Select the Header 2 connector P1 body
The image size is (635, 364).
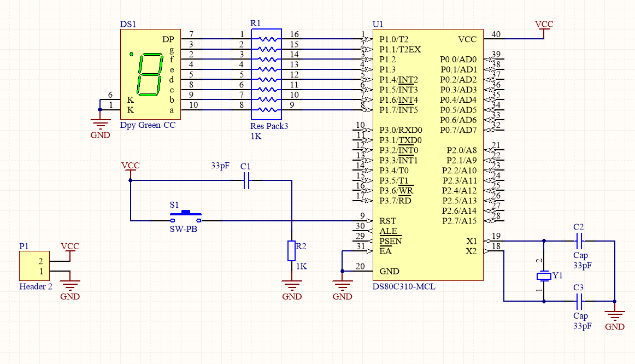[34, 266]
